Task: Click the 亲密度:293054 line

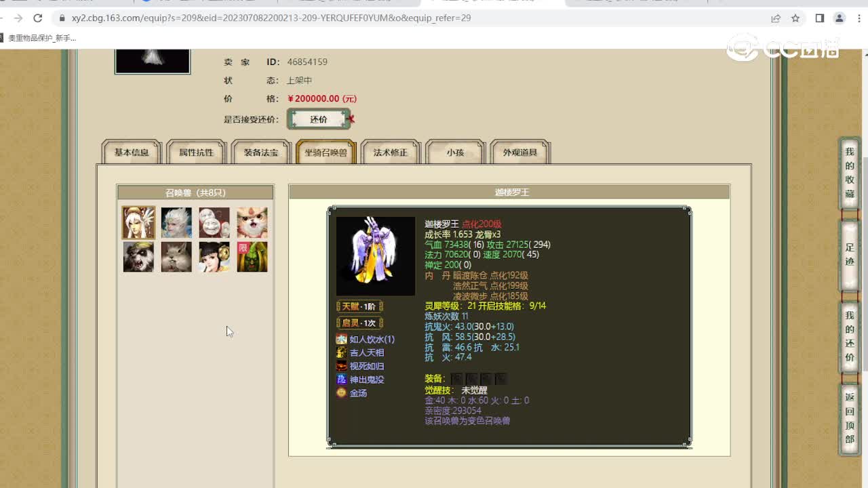Action: coord(453,411)
